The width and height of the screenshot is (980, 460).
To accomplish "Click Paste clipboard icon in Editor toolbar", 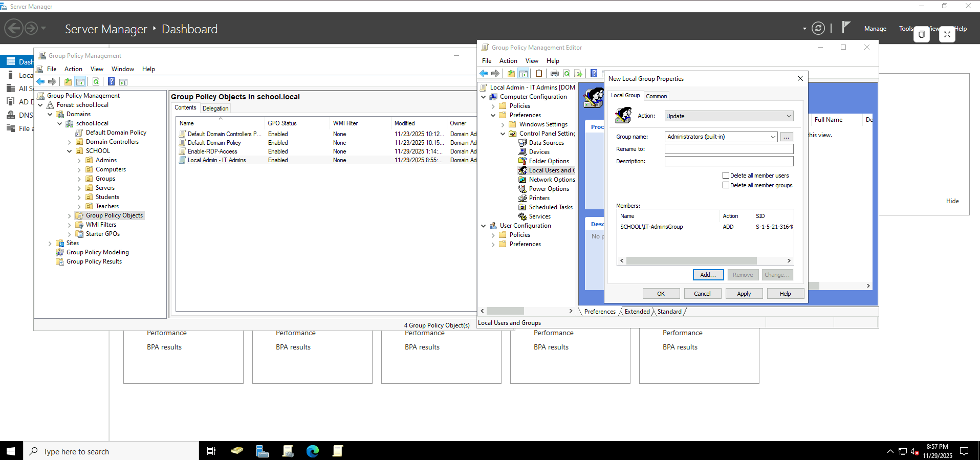I will 539,74.
